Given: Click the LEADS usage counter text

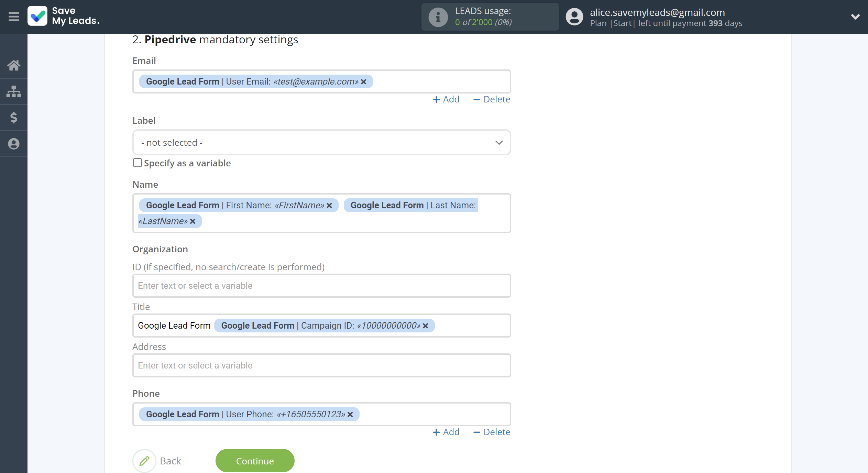Looking at the screenshot, I should click(x=483, y=22).
